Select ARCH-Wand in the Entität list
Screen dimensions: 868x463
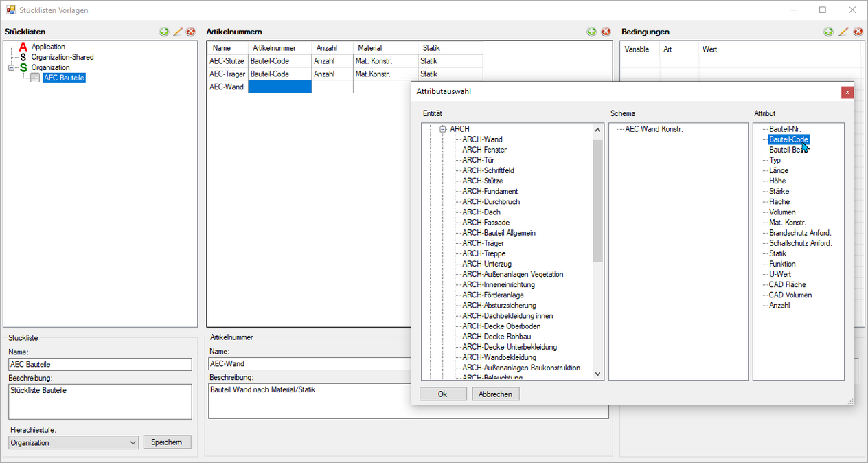coord(482,139)
